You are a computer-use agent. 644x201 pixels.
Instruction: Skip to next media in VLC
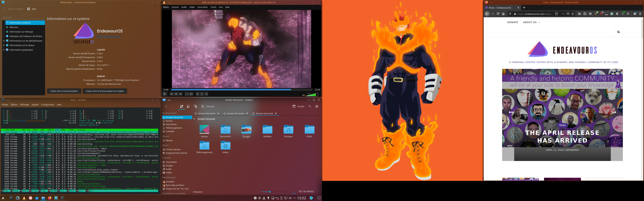click(180, 94)
